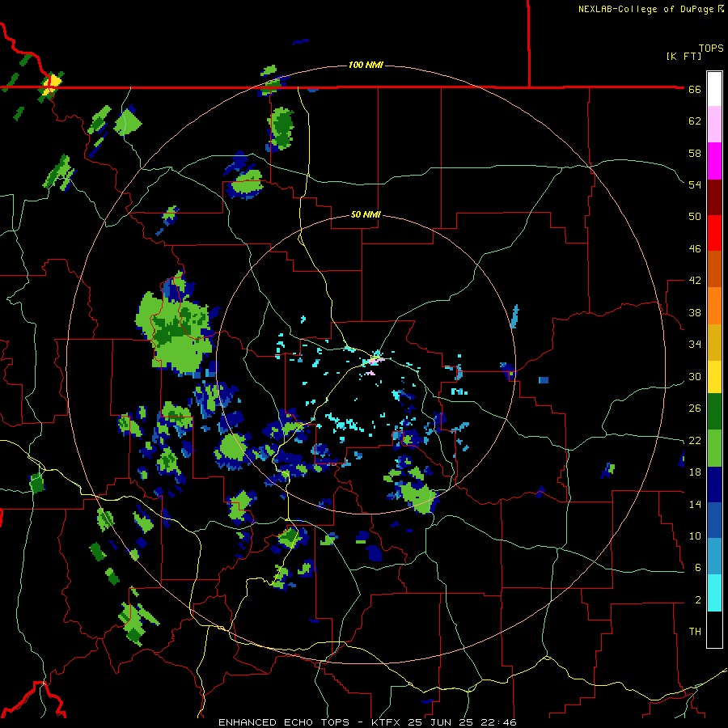
Task: Select the light green legend swatch
Action: [714, 448]
